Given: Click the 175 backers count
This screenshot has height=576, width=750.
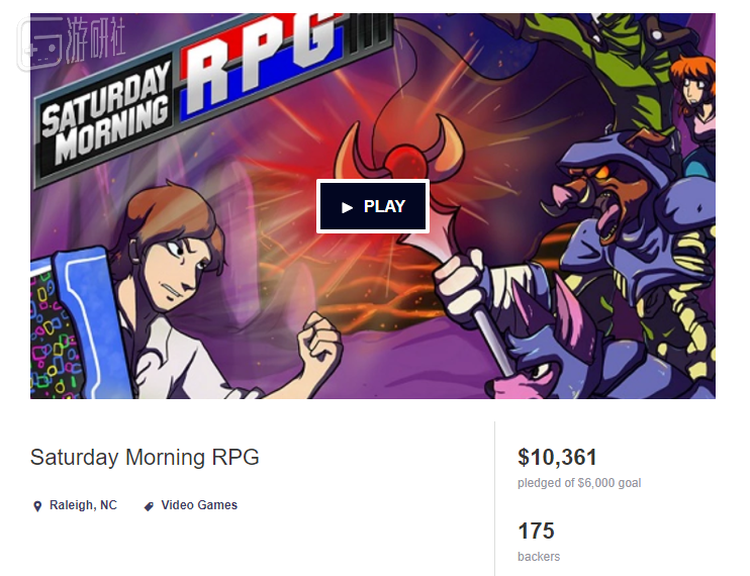Looking at the screenshot, I should (x=536, y=531).
